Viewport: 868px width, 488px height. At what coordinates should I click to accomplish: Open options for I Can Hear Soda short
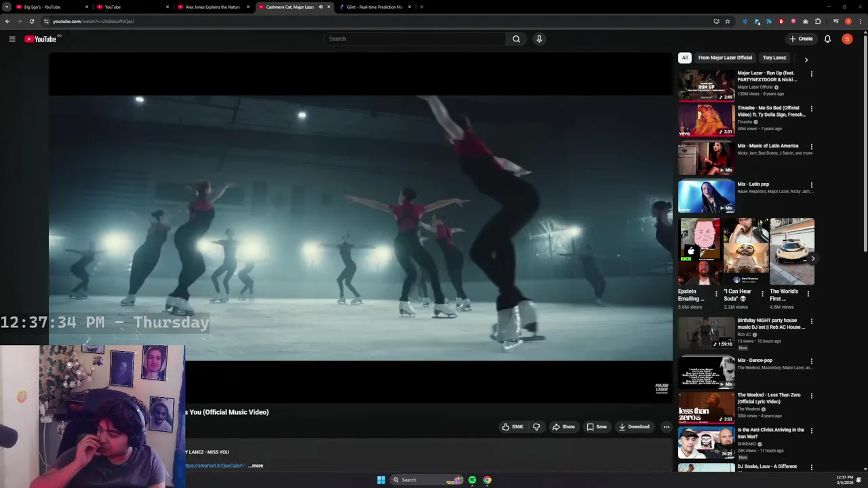point(762,294)
